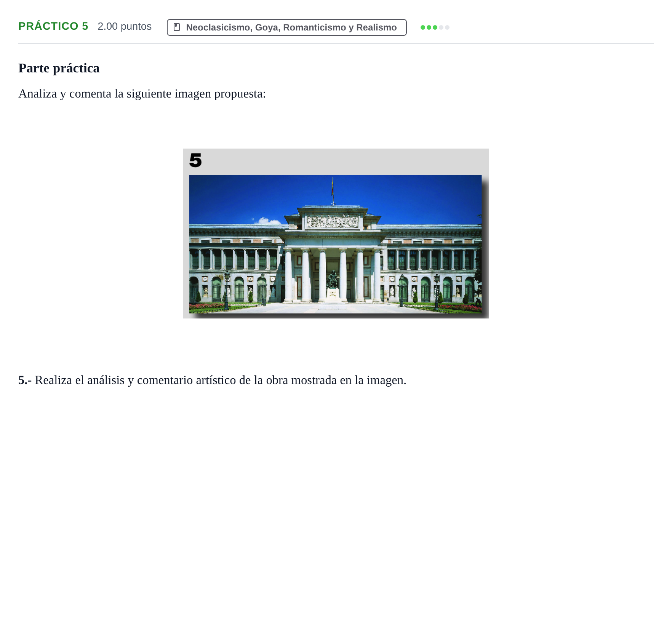The height and width of the screenshot is (640, 672).
Task: Click question text 'Realiza el análisis y comentario artístico'
Action: point(135,380)
